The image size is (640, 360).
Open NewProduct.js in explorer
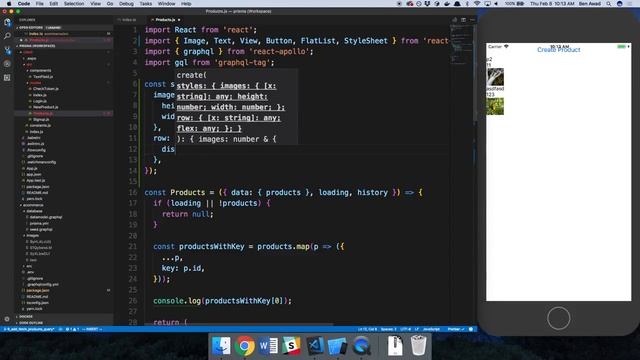click(x=45, y=107)
